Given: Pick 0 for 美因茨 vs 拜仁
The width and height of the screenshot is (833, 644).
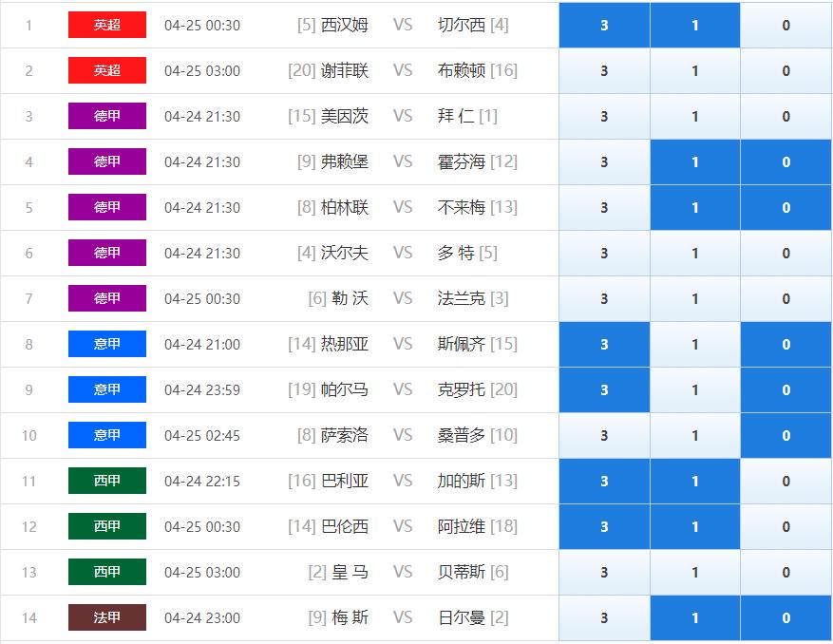Looking at the screenshot, I should pos(786,117).
